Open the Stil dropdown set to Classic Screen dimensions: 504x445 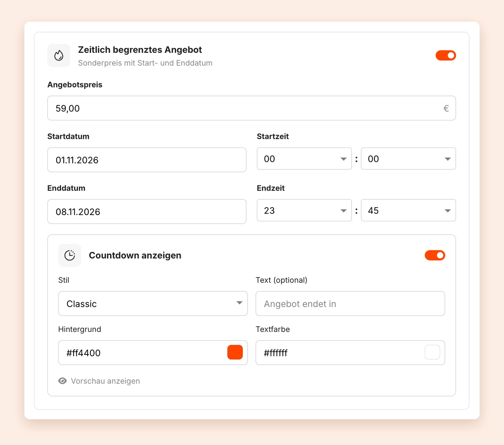pyautogui.click(x=153, y=303)
